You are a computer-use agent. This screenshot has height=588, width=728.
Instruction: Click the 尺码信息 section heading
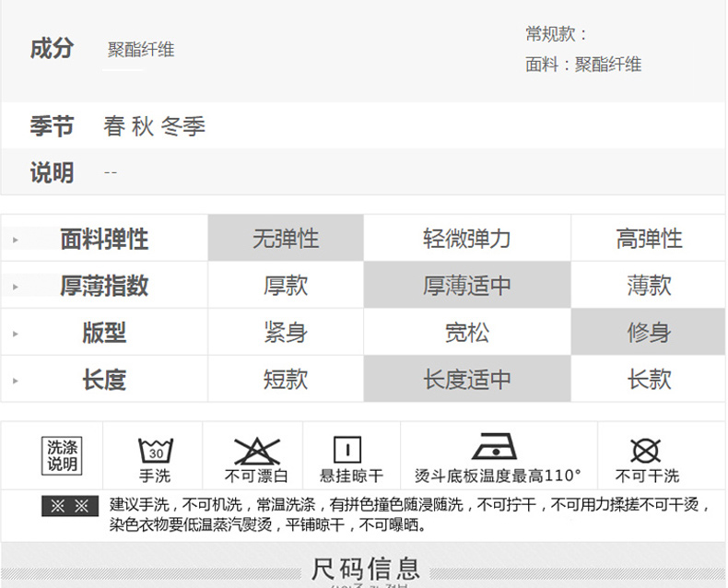366,569
